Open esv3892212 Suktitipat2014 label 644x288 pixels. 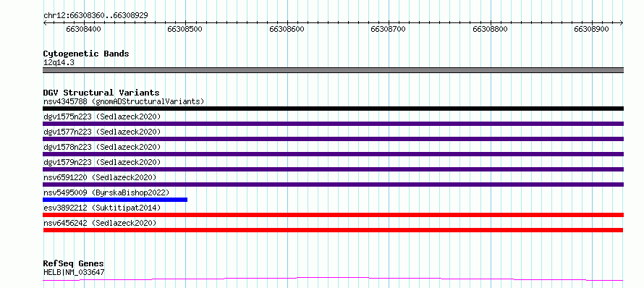(x=102, y=208)
